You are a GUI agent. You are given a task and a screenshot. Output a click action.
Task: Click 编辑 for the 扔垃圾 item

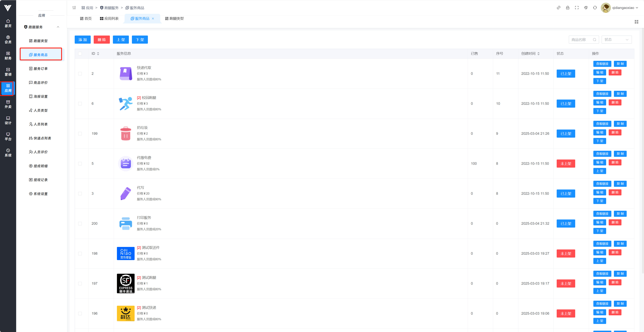pos(599,132)
